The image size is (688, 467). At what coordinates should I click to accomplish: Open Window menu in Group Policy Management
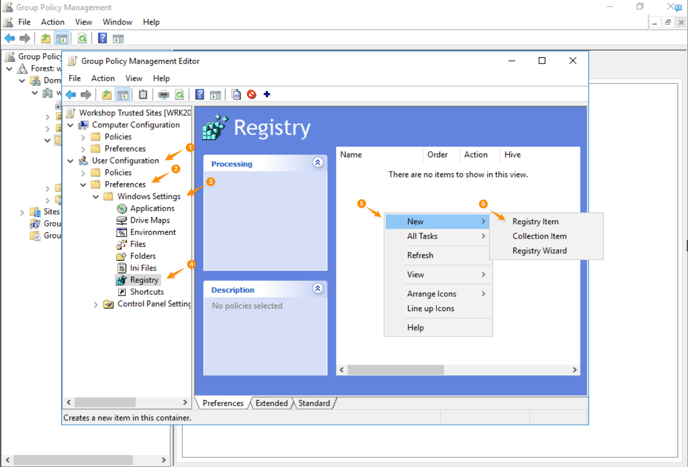tap(117, 22)
